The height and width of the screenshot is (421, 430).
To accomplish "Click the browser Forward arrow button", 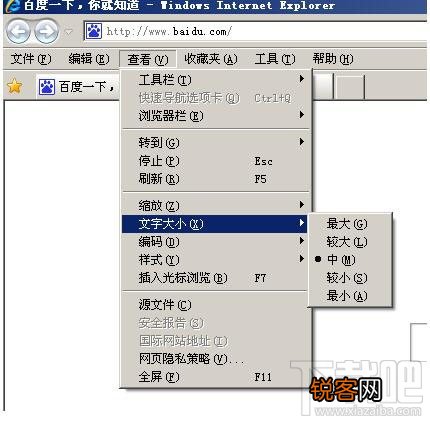I will (x=47, y=32).
